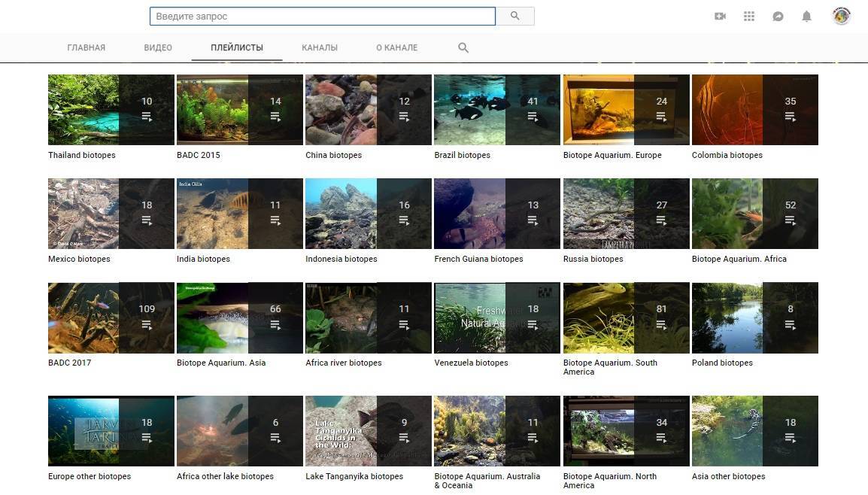Click the playlist queue icon on Thailand biotopes

click(147, 115)
